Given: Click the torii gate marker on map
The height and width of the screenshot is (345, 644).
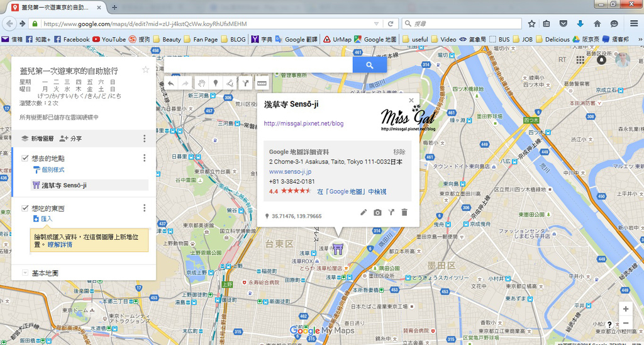Looking at the screenshot, I should [338, 249].
